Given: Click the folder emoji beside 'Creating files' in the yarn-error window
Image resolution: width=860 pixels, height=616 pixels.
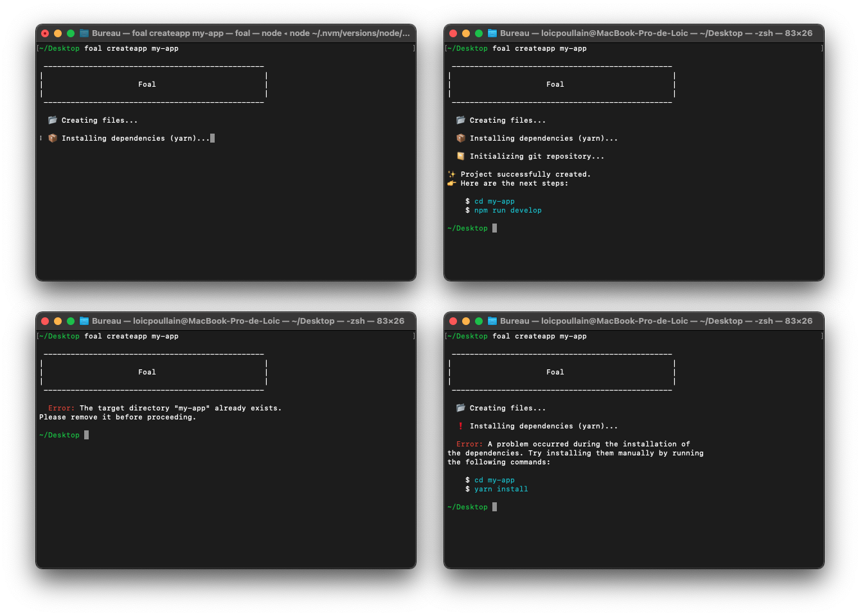Looking at the screenshot, I should [x=460, y=408].
